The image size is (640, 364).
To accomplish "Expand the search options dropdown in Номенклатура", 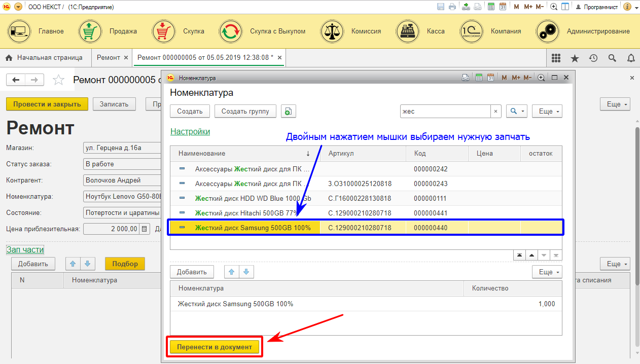I will tap(517, 112).
